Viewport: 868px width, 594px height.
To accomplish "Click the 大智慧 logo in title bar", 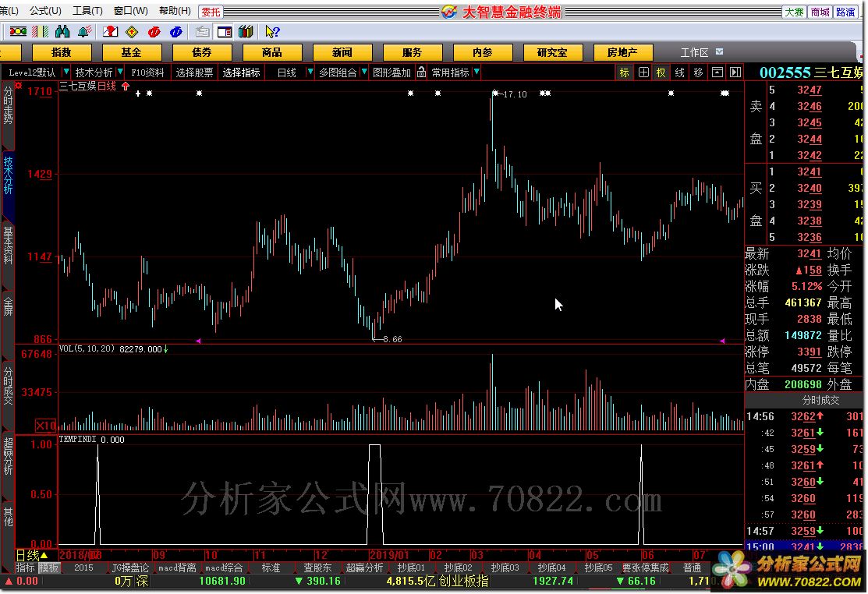I will pos(449,12).
